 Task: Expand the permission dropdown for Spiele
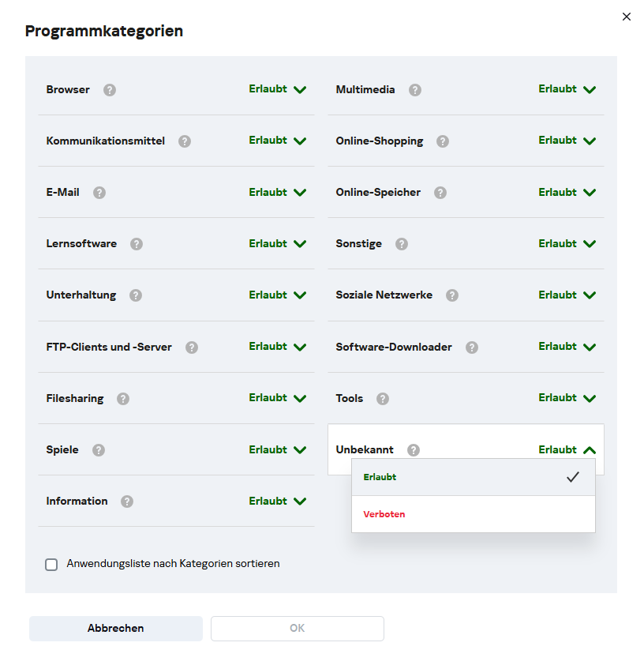pyautogui.click(x=277, y=450)
